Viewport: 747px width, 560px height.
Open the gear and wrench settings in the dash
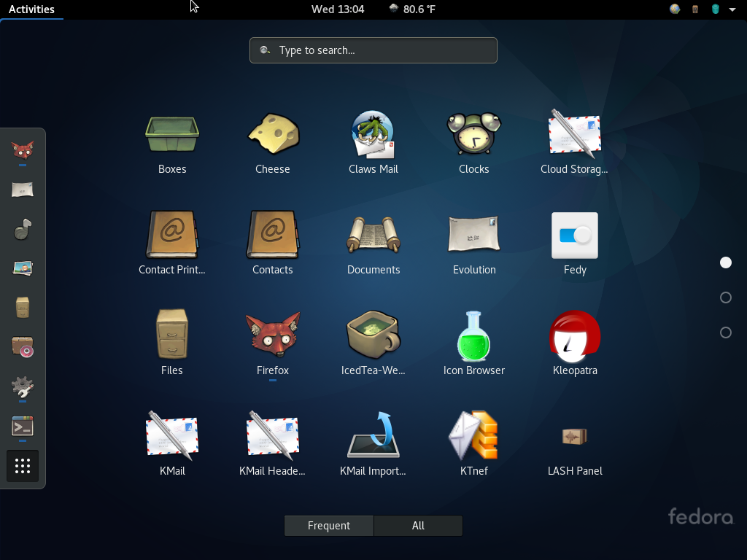pos(23,386)
